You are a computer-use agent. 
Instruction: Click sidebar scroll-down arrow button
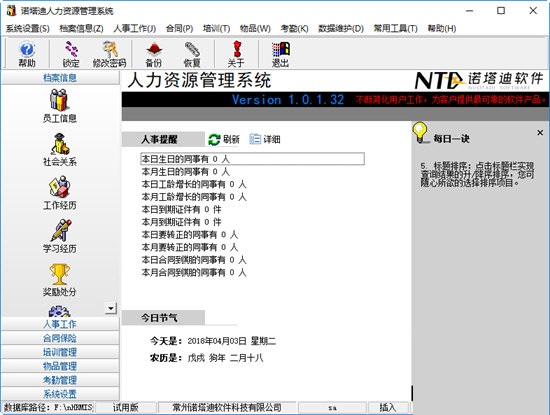pyautogui.click(x=111, y=308)
